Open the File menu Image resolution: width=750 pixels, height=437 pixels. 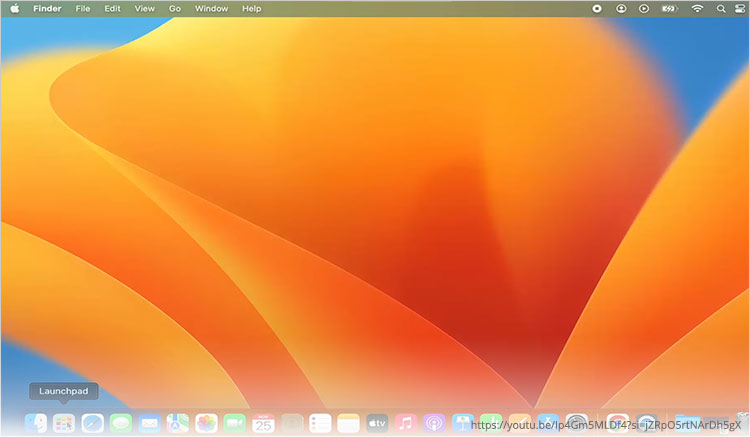point(83,9)
